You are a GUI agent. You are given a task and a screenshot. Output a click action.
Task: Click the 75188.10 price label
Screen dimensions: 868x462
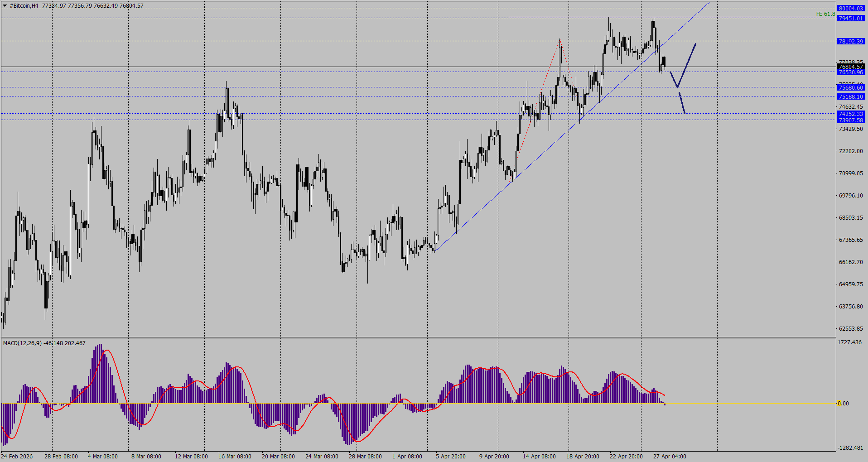(851, 96)
